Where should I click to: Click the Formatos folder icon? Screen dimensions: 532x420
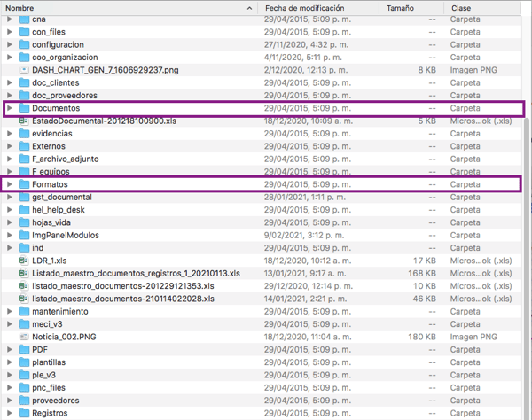(24, 184)
